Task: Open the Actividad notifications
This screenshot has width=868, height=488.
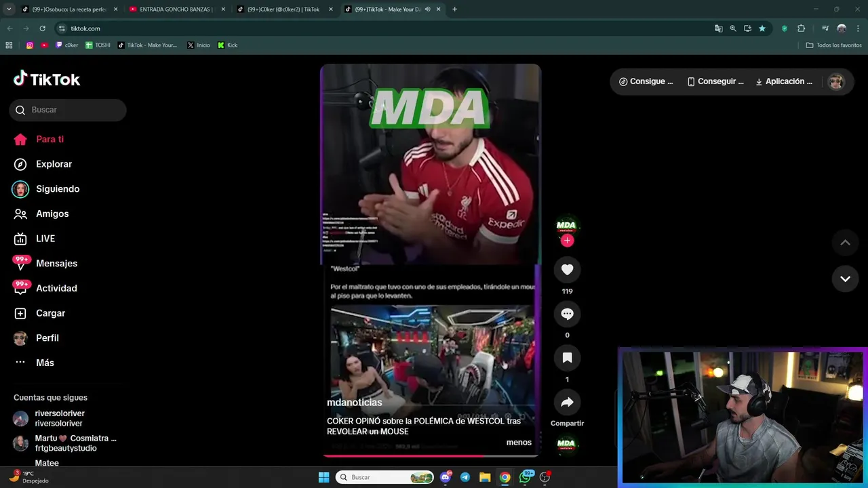Action: 45,288
